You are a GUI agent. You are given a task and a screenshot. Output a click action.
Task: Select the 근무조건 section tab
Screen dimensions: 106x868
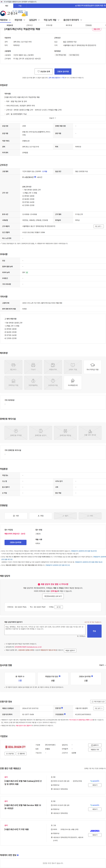(x=29, y=25)
